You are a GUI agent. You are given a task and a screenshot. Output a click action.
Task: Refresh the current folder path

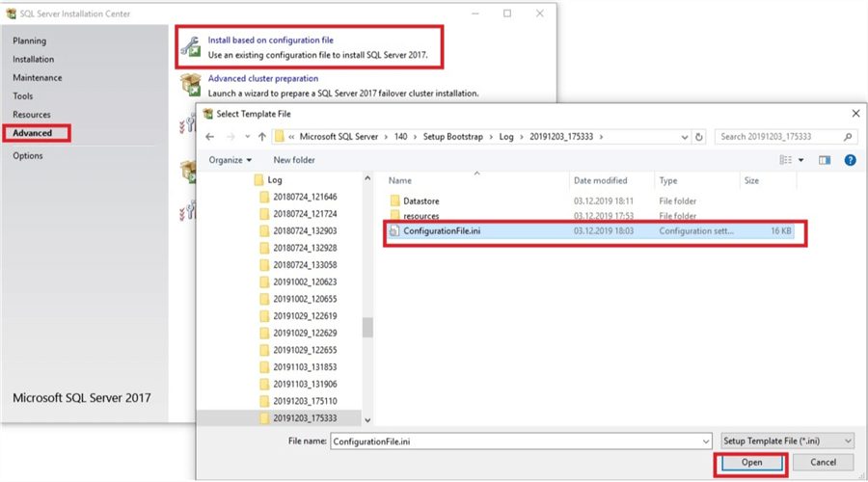coord(698,137)
